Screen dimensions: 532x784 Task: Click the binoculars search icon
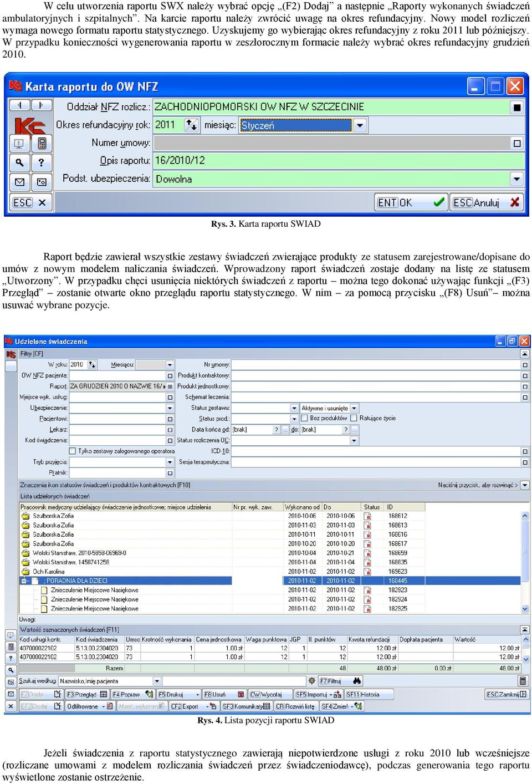[x=357, y=681]
